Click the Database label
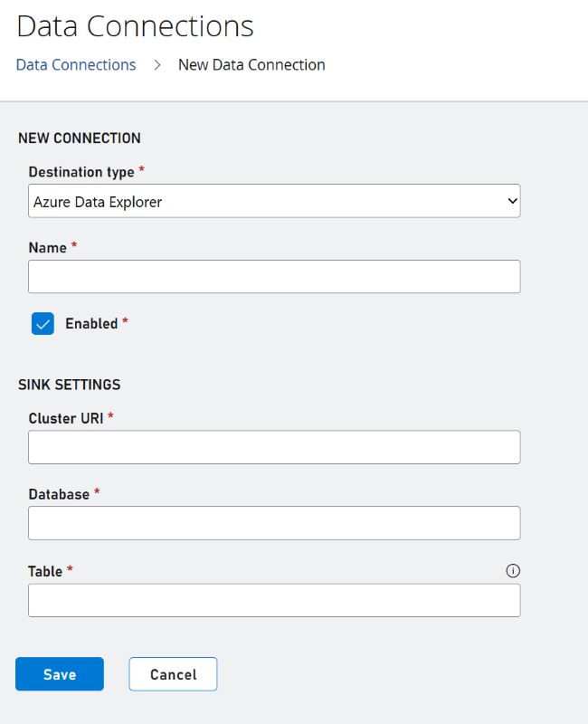 point(59,494)
